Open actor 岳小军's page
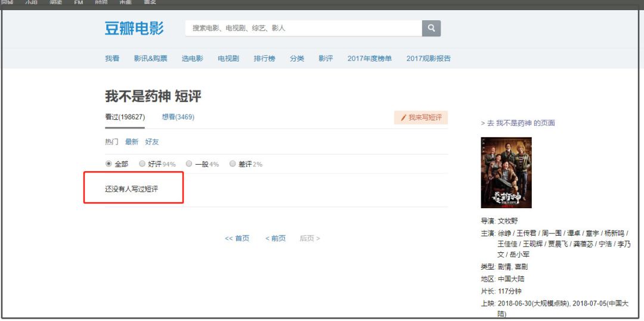This screenshot has height=321, width=644. pyautogui.click(x=521, y=254)
